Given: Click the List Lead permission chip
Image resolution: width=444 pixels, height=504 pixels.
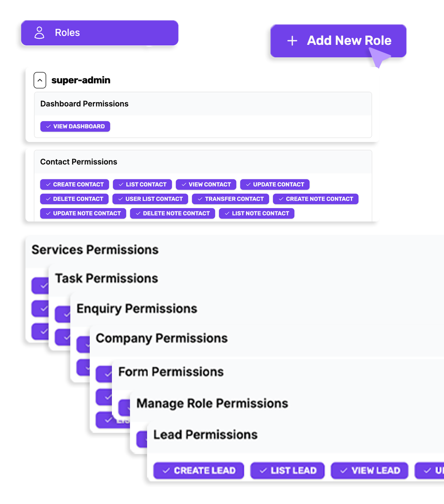Looking at the screenshot, I should 287,471.
